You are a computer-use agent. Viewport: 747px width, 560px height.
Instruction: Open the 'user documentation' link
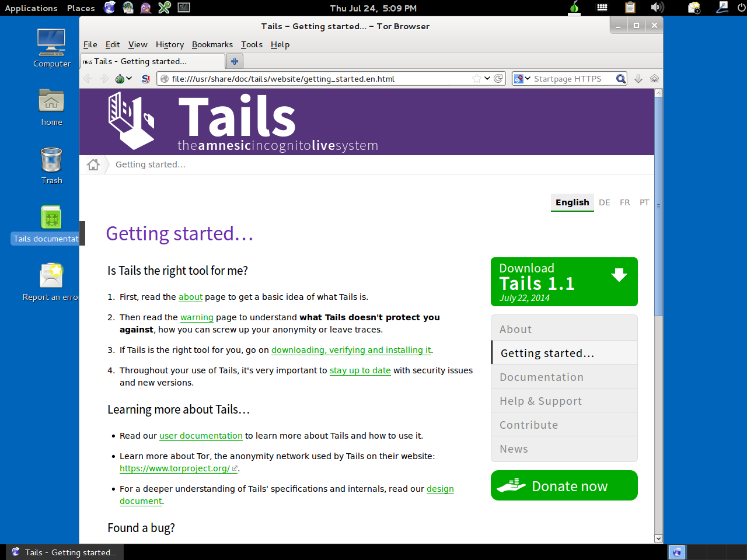click(201, 436)
